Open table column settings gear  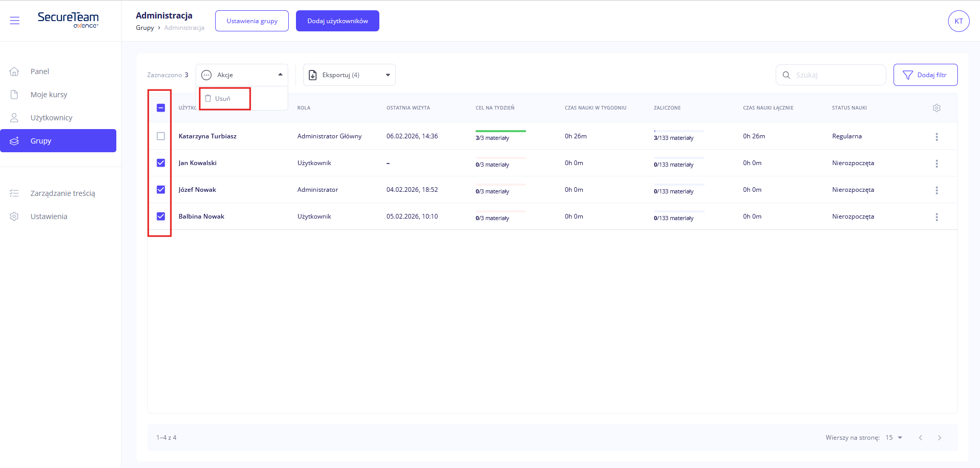pyautogui.click(x=936, y=108)
